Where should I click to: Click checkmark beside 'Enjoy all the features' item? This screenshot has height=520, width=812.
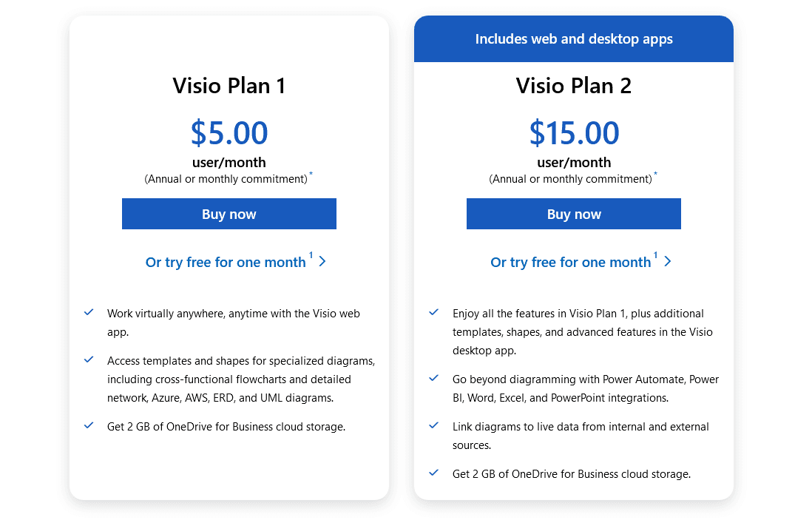(434, 313)
